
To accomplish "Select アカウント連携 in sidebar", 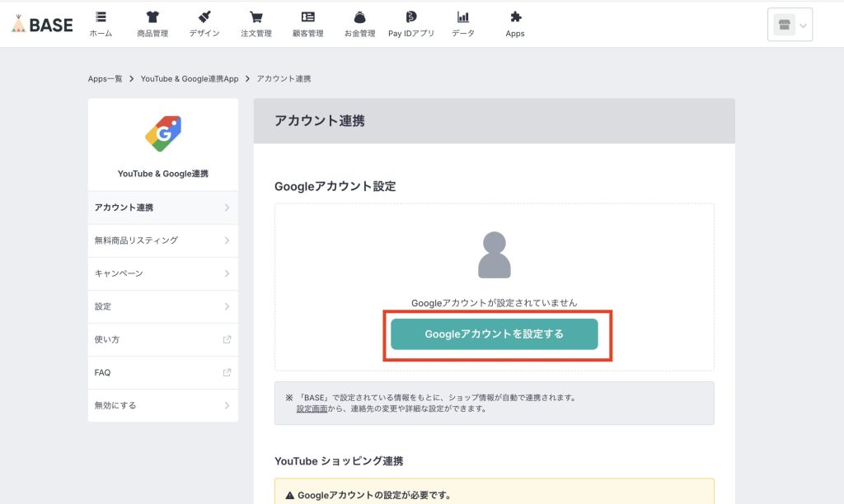I will [x=163, y=208].
